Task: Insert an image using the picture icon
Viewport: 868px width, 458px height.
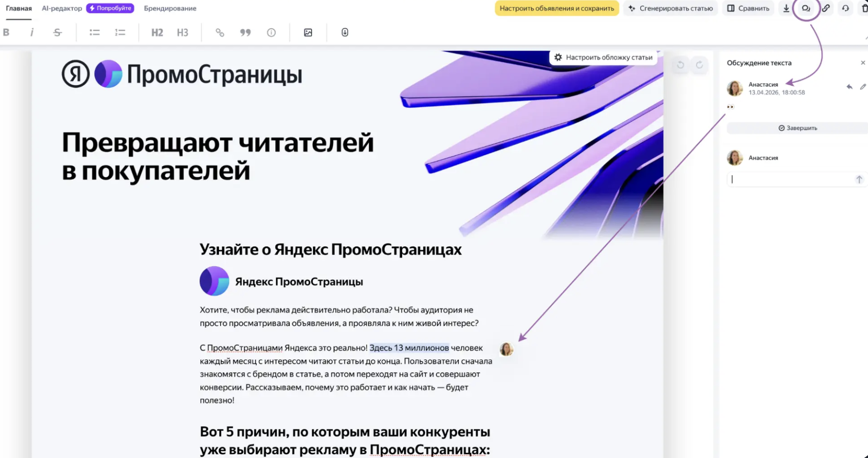Action: click(x=308, y=32)
